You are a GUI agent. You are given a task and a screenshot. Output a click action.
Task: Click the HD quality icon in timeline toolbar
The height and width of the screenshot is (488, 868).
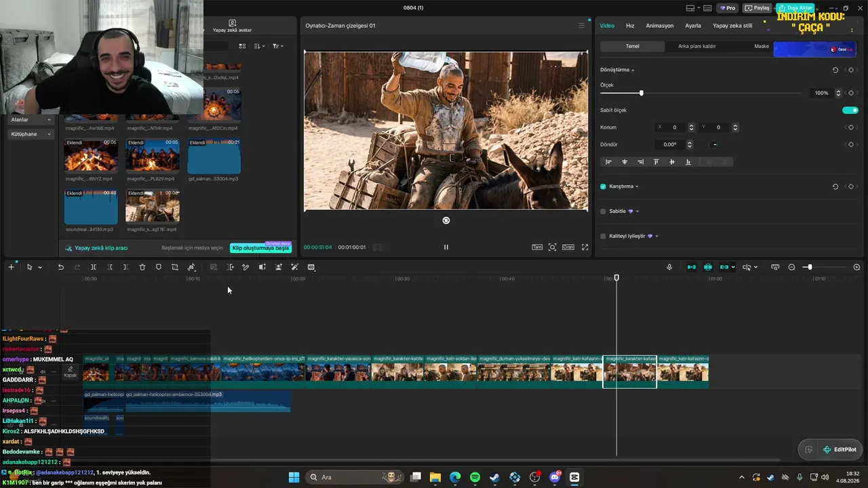pos(311,267)
